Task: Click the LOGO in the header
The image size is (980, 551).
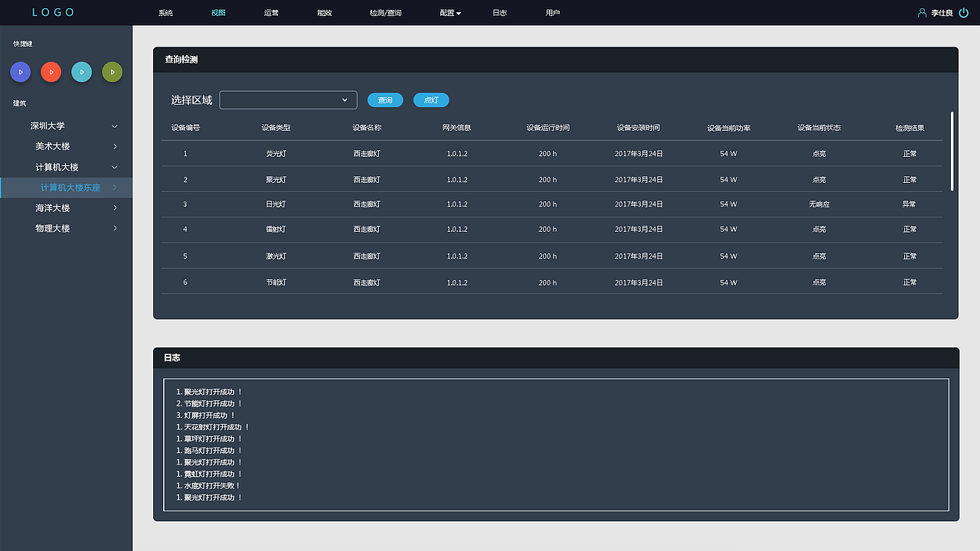Action: click(x=54, y=12)
